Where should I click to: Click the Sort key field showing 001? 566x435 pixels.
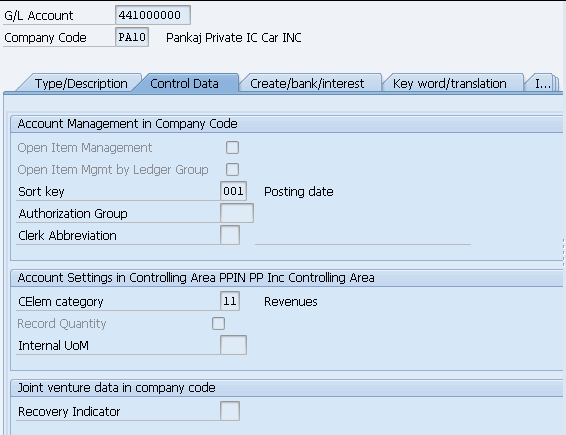233,191
